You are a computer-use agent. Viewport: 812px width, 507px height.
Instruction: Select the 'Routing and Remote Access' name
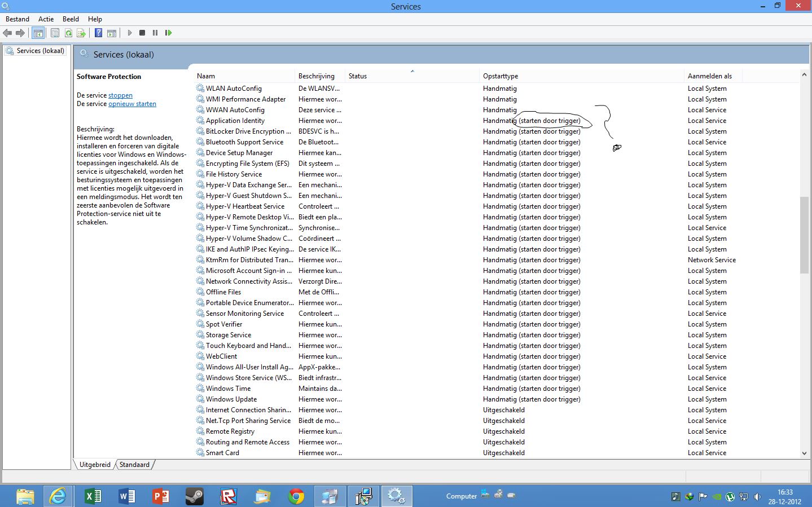[x=248, y=442]
